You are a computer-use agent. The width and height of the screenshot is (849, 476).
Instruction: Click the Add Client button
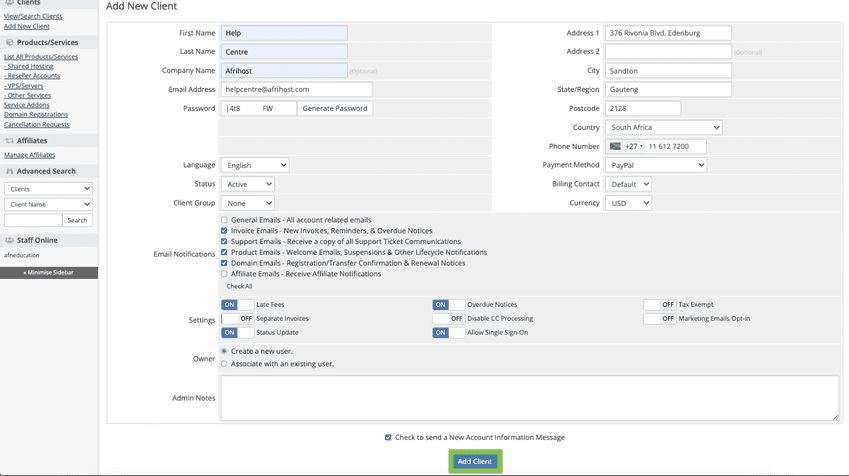tap(474, 461)
